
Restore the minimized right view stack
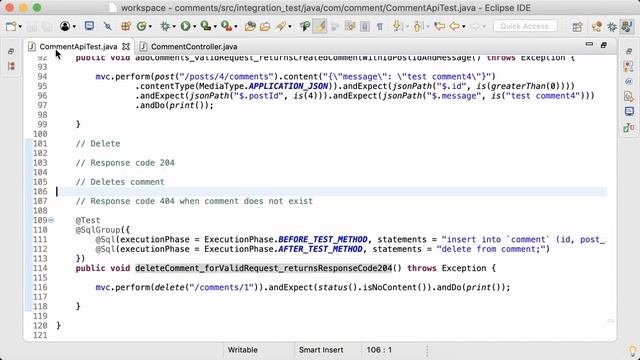(629, 51)
